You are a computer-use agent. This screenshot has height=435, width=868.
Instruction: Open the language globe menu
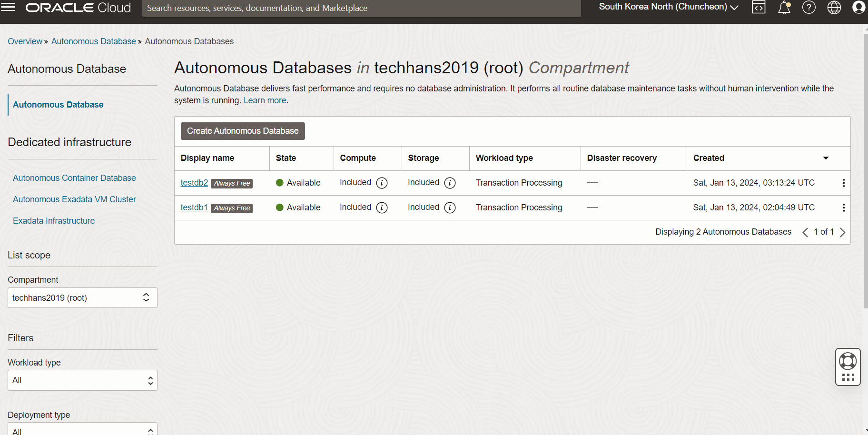tap(834, 7)
